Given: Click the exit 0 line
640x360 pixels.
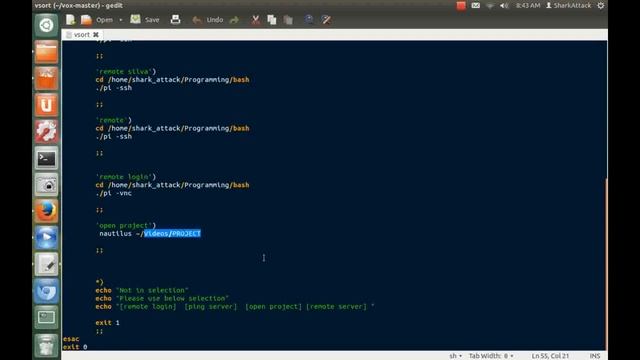Looking at the screenshot, I should pos(75,347).
